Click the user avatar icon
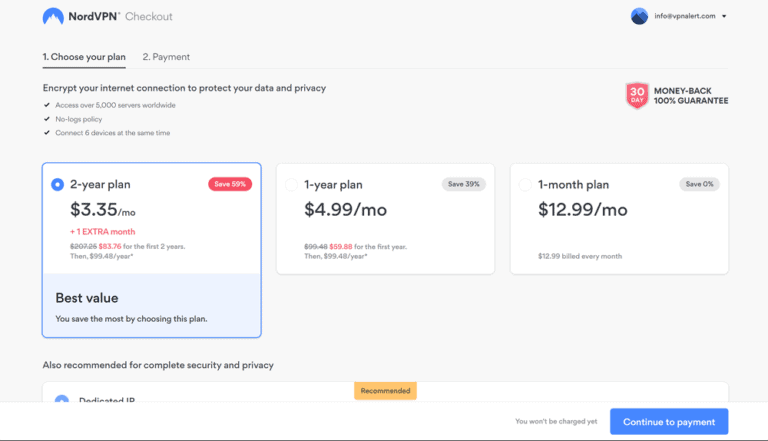The height and width of the screenshot is (441, 768). click(639, 16)
